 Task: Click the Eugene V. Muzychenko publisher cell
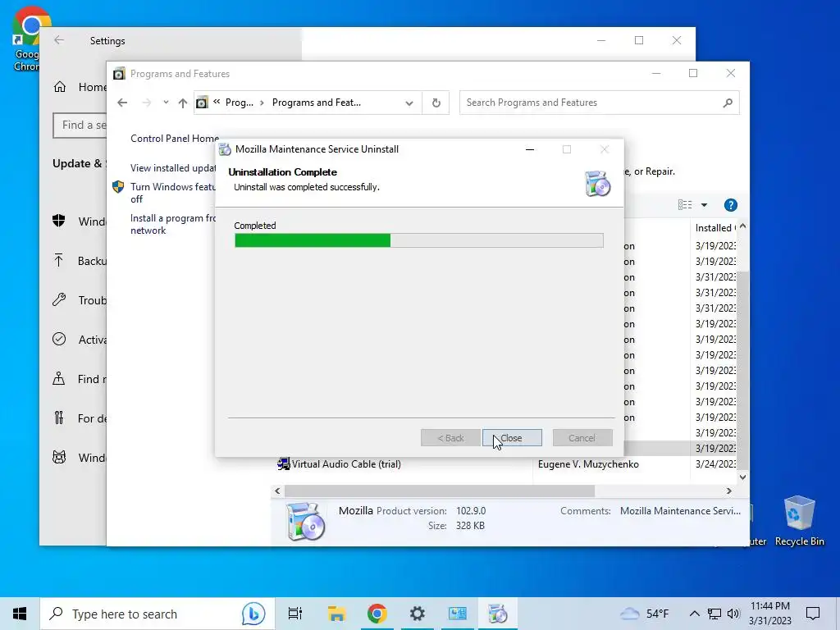588,464
